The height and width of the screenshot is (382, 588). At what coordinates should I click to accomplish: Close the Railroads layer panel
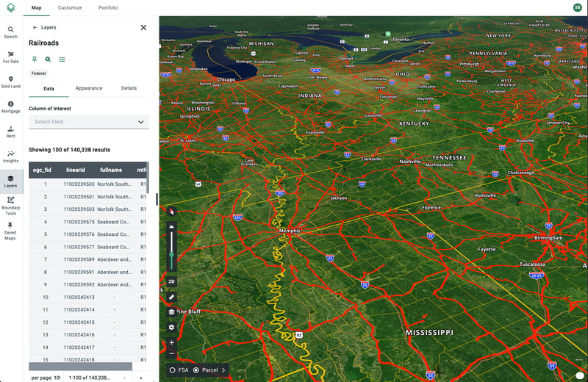143,27
